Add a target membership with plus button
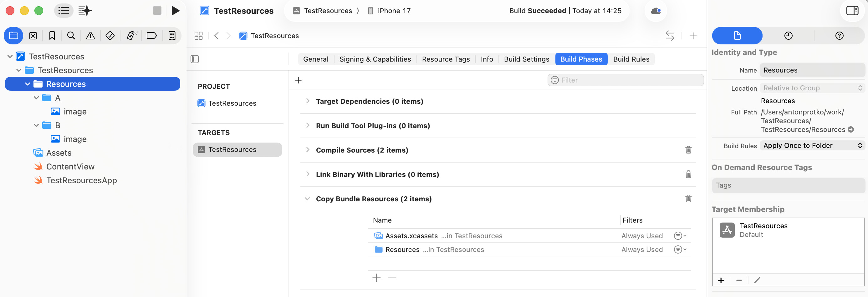This screenshot has width=868, height=297. tap(721, 280)
